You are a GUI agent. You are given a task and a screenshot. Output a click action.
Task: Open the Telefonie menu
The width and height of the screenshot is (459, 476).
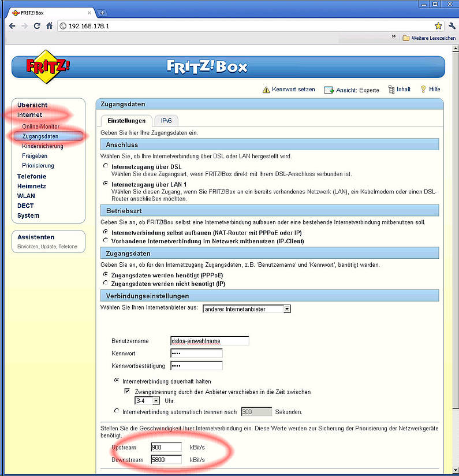32,176
